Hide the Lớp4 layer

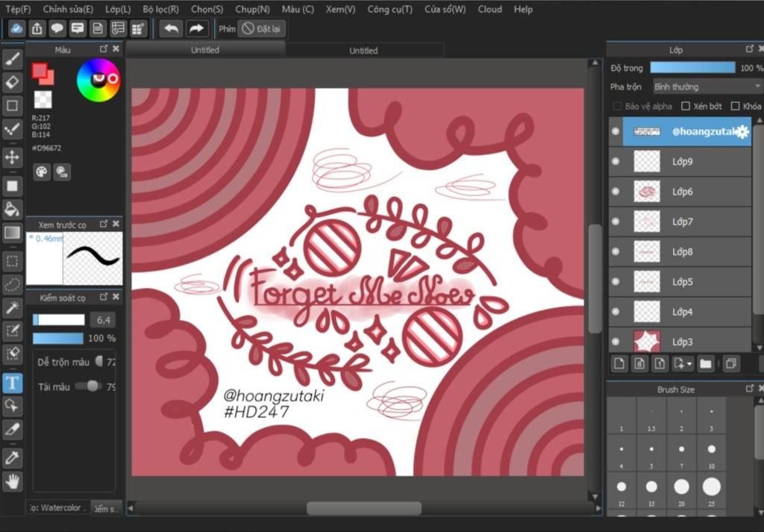click(x=616, y=312)
